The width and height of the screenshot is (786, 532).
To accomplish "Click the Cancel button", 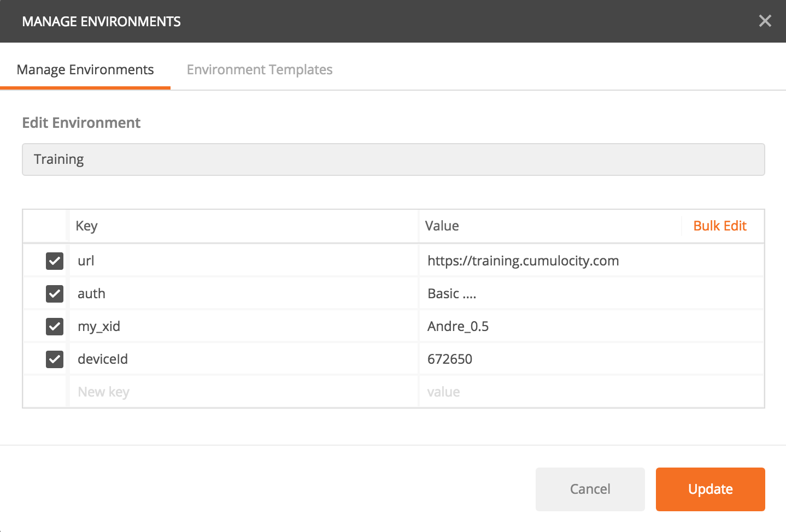I will [x=590, y=489].
